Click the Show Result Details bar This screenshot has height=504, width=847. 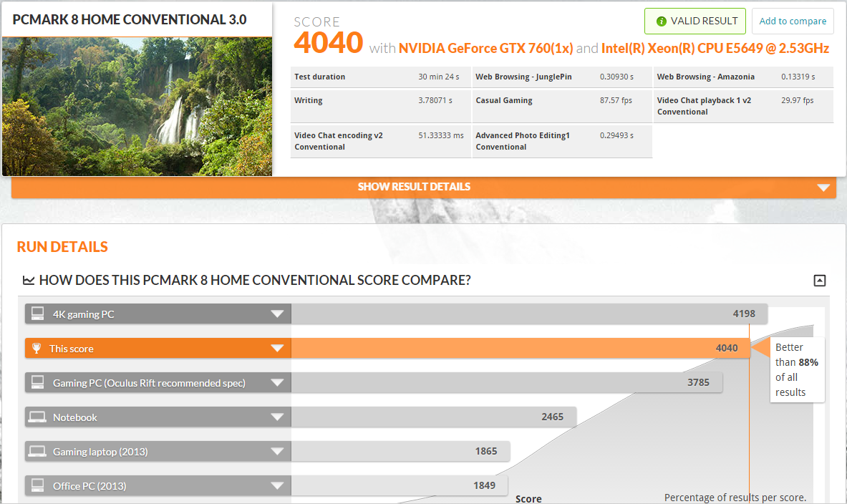424,187
